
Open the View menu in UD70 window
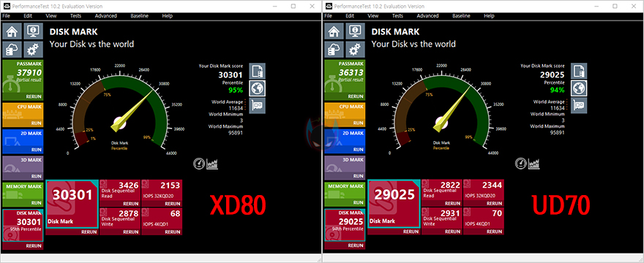click(373, 16)
